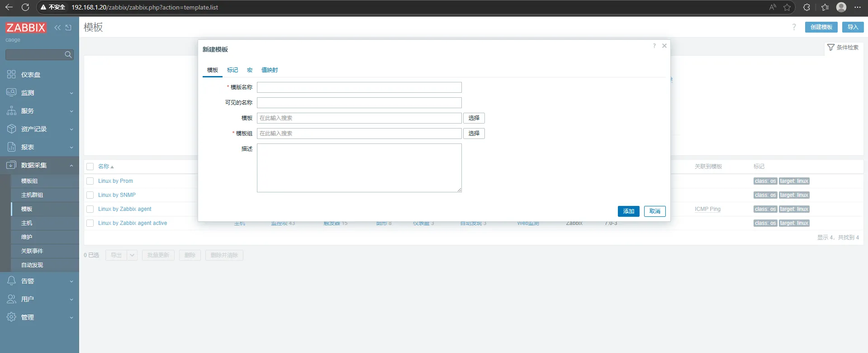The height and width of the screenshot is (353, 868).
Task: Check Linux by Zabbix agent active checkbox
Action: (x=90, y=223)
